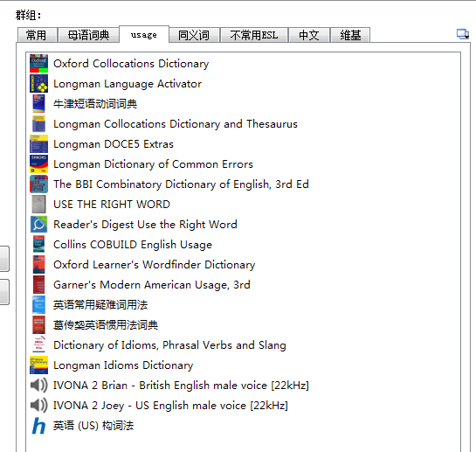Click Dictionary of Idioms, Phrasal Verbs icon
The image size is (476, 452).
coord(38,344)
